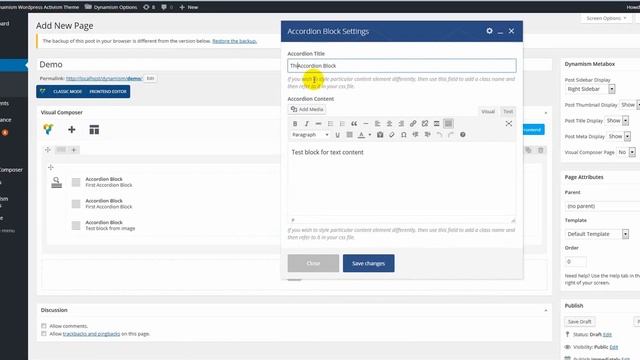Screen dimensions: 640x360
Task: Toggle the toolbar kitchen sink button
Action: coord(448,124)
